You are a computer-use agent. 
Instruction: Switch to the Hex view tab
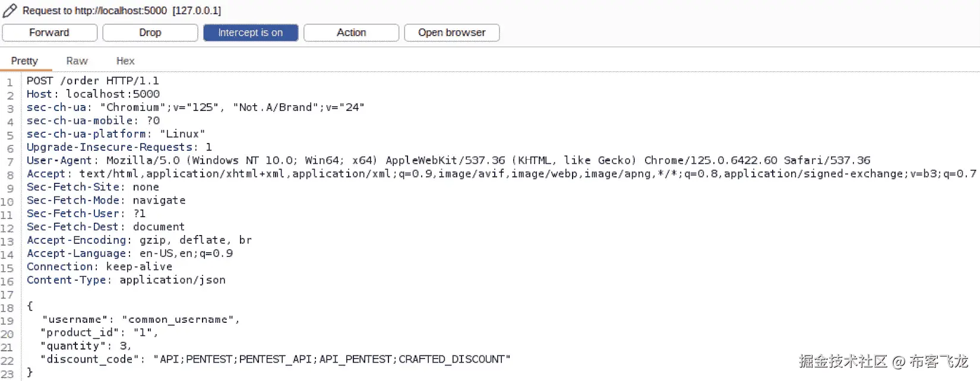[125, 61]
